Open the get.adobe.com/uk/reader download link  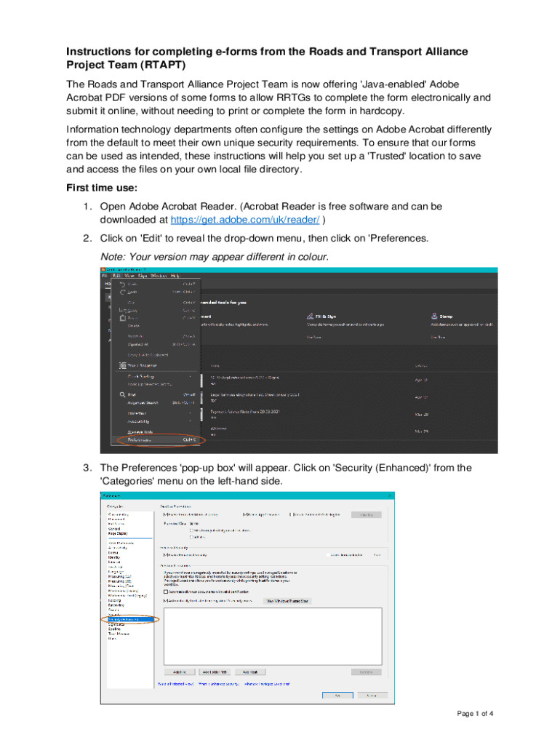pos(245,220)
